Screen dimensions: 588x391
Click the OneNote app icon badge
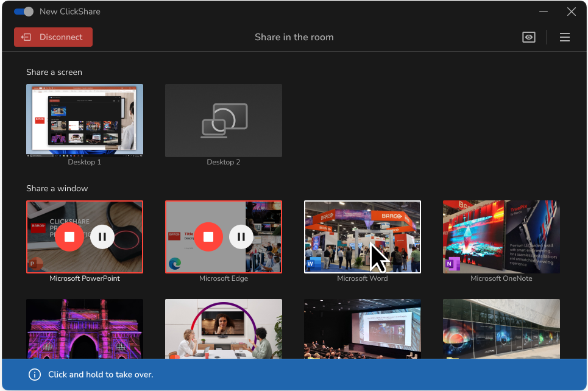(453, 264)
